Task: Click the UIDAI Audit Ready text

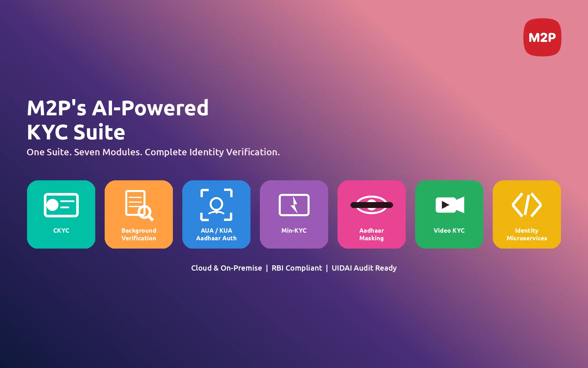Action: tap(364, 268)
